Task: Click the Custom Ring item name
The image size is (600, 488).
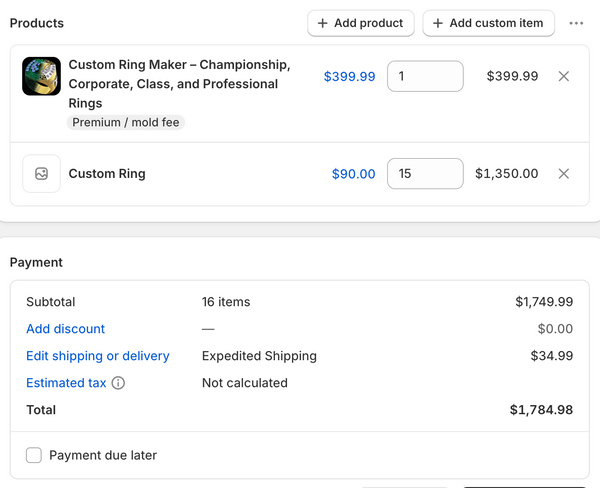Action: coord(107,174)
